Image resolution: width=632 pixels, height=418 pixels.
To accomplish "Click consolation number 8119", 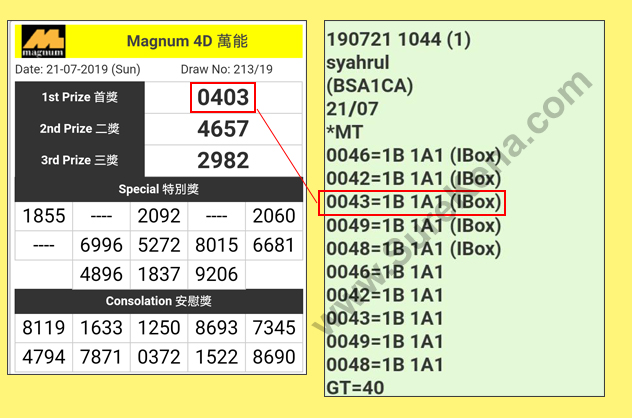I will [44, 328].
